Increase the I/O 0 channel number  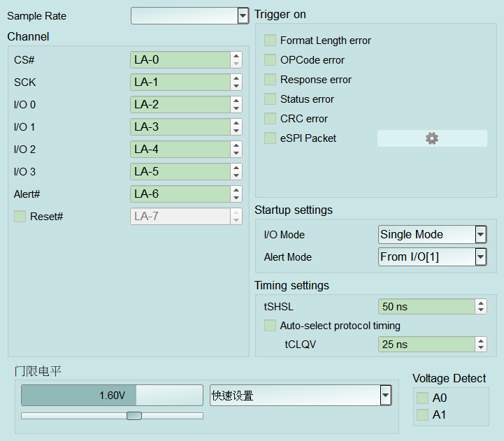(x=236, y=101)
